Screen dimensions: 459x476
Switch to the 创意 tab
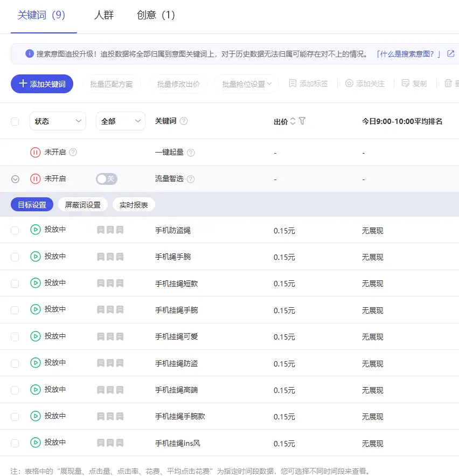point(156,16)
